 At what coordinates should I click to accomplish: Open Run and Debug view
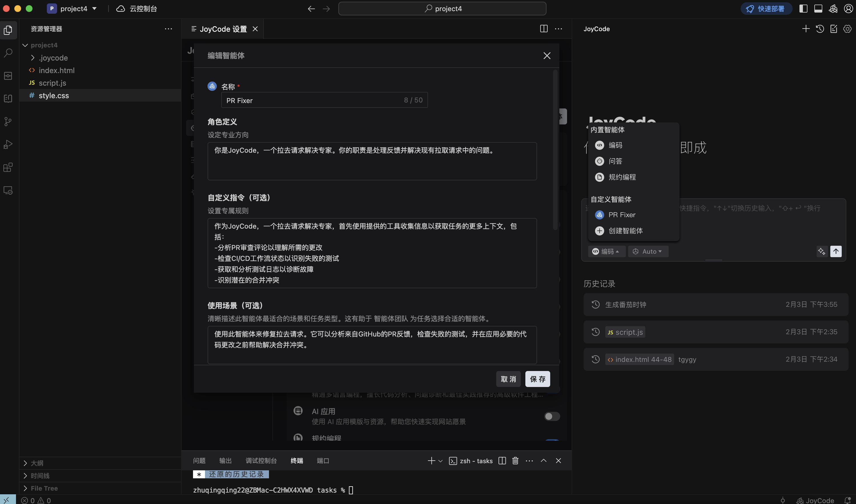coord(8,144)
